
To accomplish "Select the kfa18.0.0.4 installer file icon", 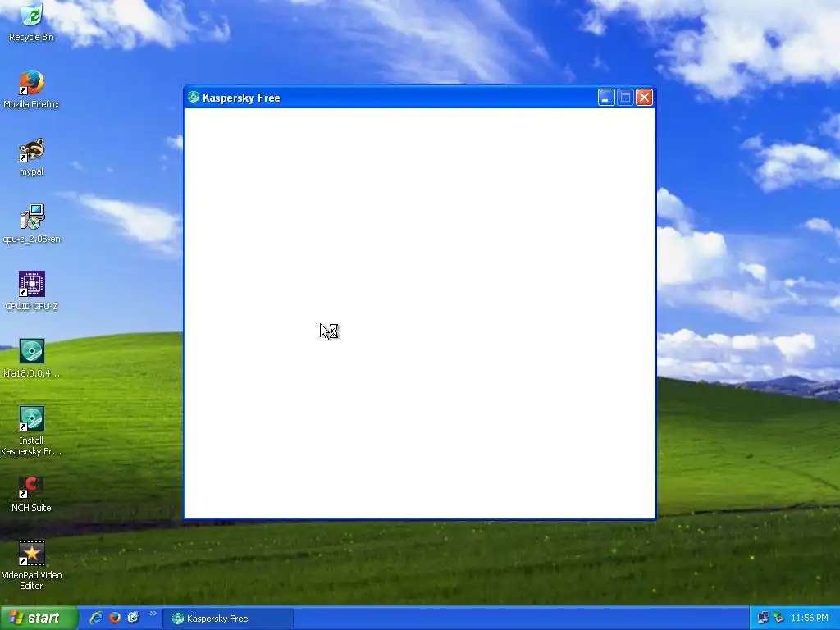I will pyautogui.click(x=32, y=351).
